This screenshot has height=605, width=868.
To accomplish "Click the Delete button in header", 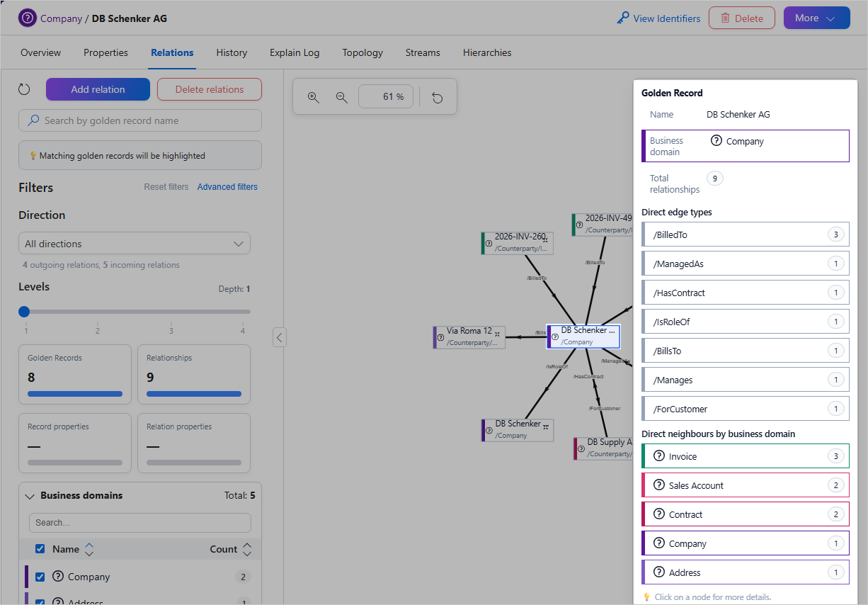I will [742, 18].
